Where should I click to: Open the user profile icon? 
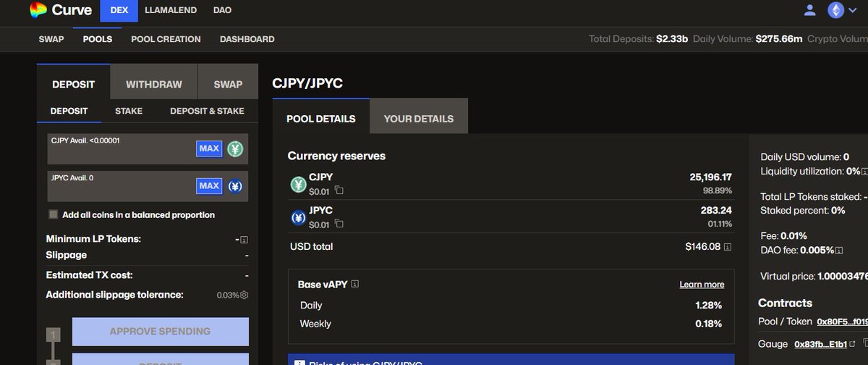coord(810,10)
